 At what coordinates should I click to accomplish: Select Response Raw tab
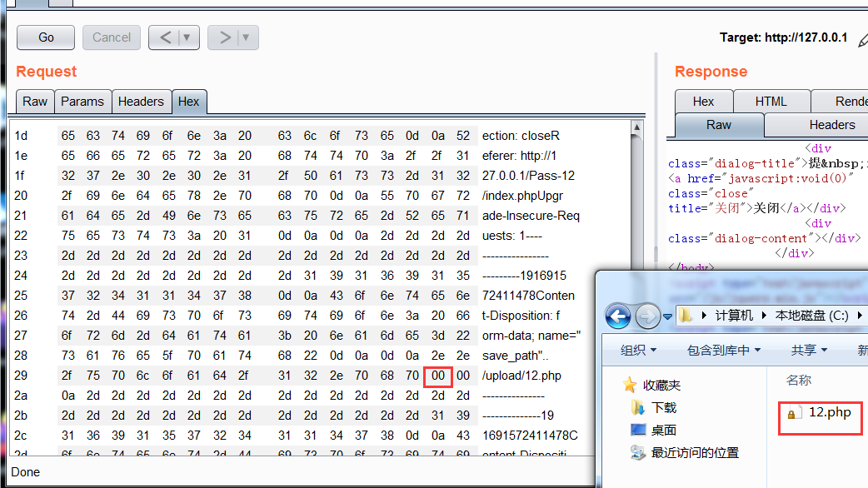pyautogui.click(x=719, y=125)
